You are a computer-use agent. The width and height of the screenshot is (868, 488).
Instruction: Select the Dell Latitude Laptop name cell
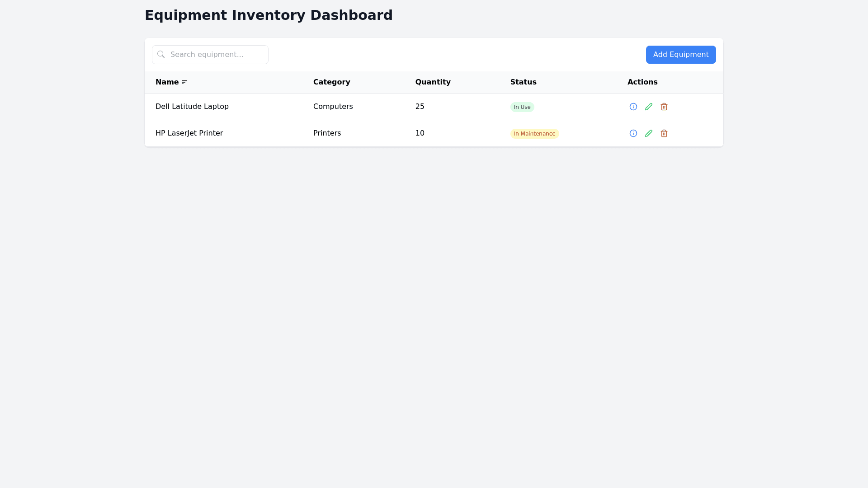(192, 107)
